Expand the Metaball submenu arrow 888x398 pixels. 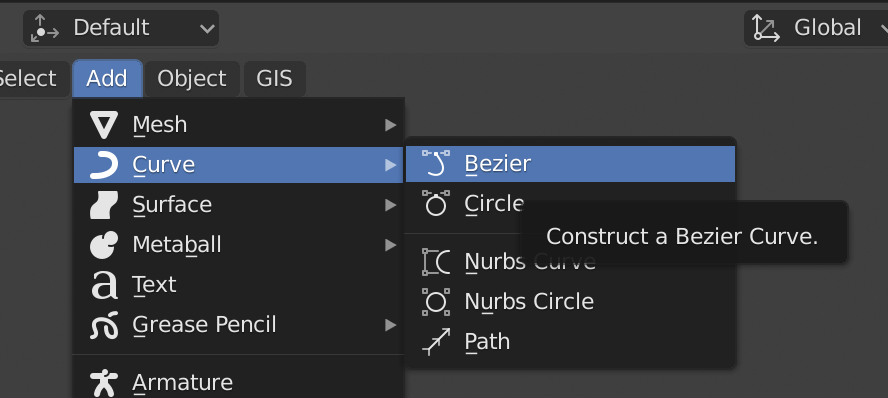[390, 245]
